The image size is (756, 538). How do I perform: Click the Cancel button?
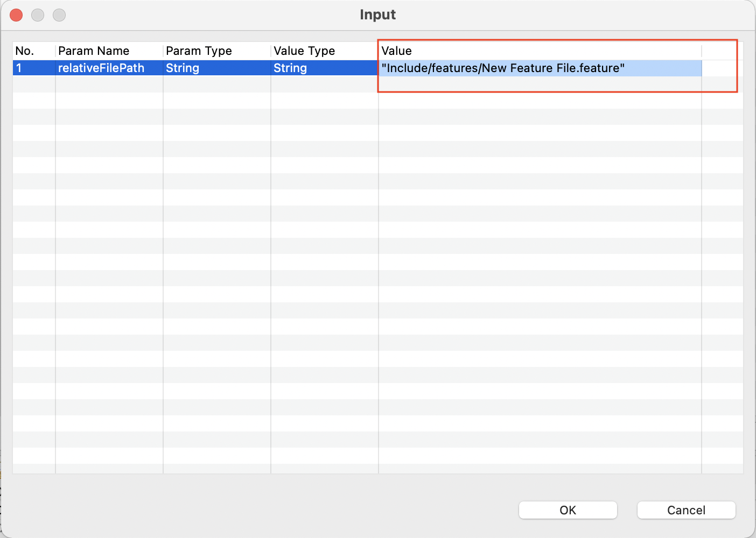[x=686, y=510]
